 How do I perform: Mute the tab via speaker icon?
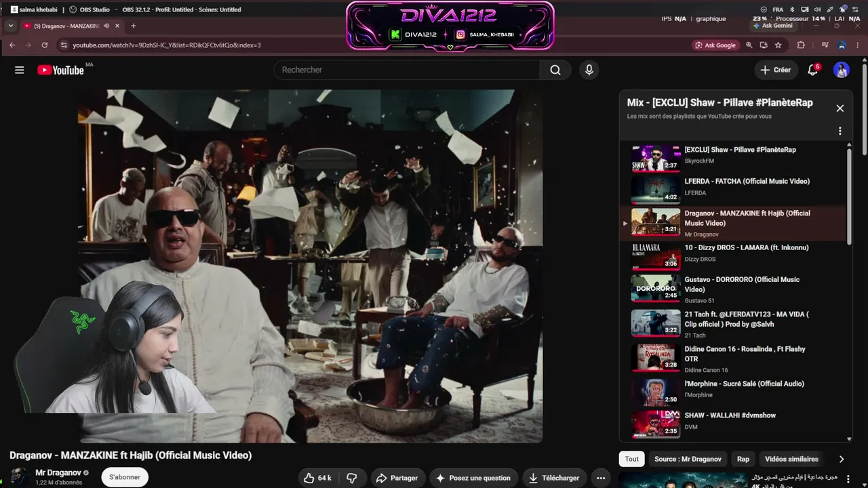click(106, 26)
